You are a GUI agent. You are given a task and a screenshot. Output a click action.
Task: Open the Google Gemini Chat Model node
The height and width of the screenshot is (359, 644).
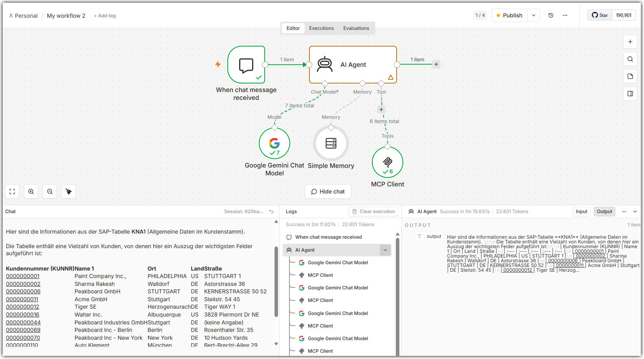coord(274,144)
